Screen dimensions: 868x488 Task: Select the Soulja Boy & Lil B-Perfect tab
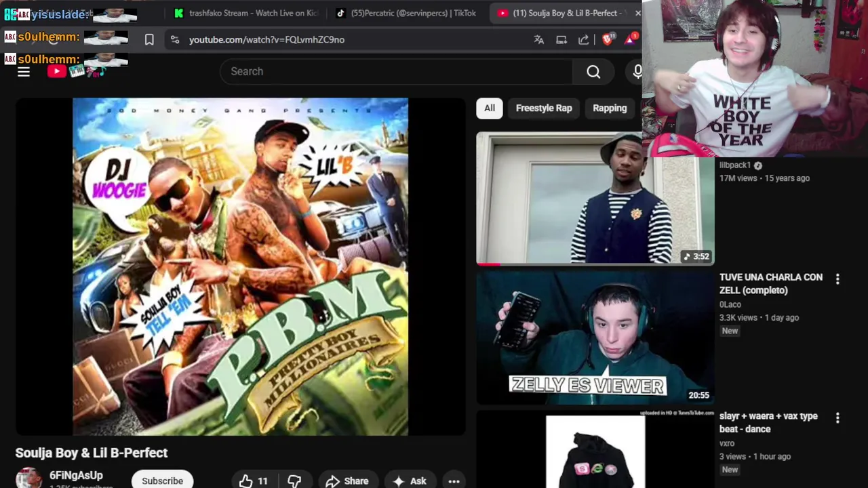[563, 13]
